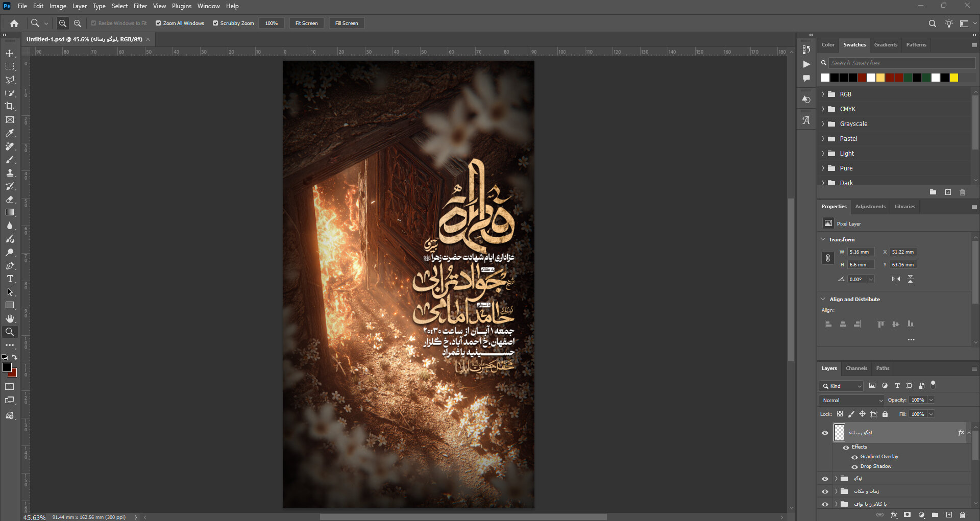Delete layer using trash icon in Layers panel

963,515
